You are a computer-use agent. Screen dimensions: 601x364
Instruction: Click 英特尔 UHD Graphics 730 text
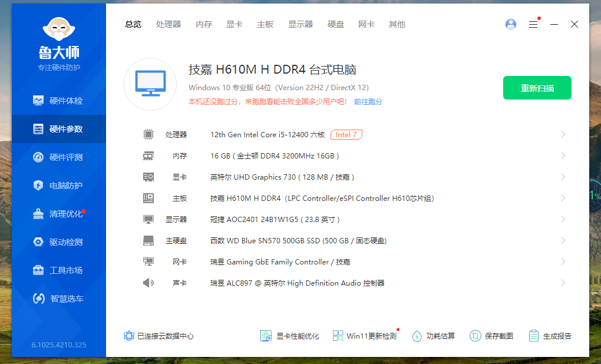282,177
